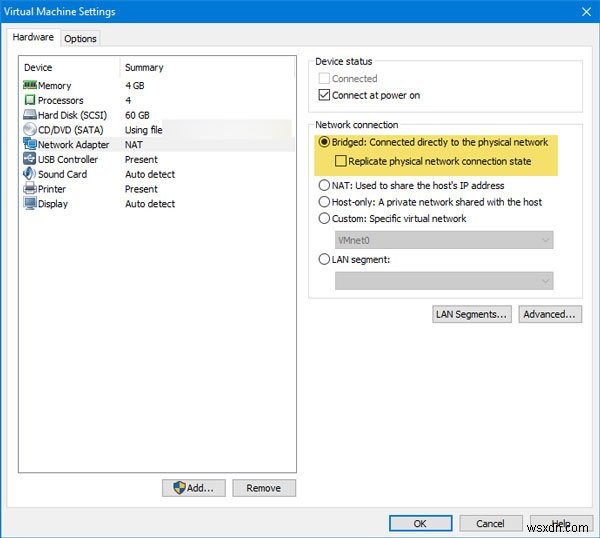The height and width of the screenshot is (538, 600).
Task: Open the LAN segment dropdown list
Action: point(444,281)
